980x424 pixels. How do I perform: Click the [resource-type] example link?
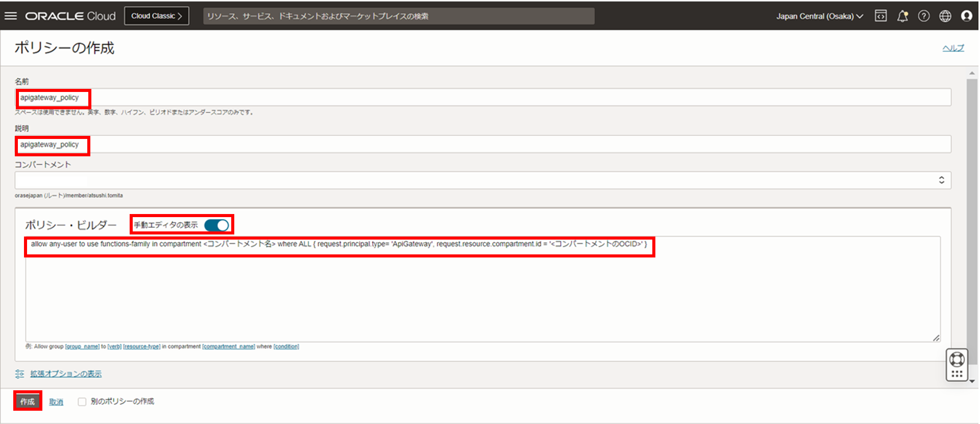point(141,346)
